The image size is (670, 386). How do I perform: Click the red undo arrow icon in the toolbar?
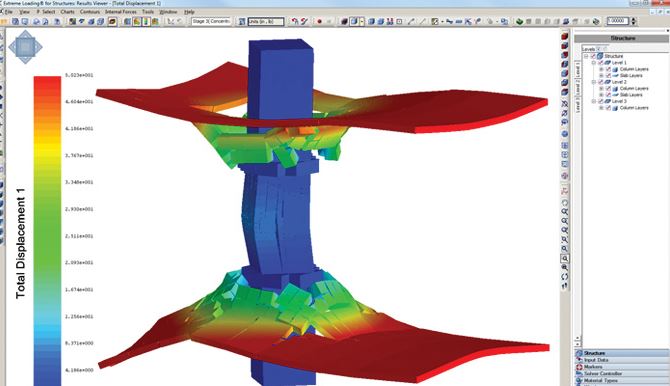point(295,21)
